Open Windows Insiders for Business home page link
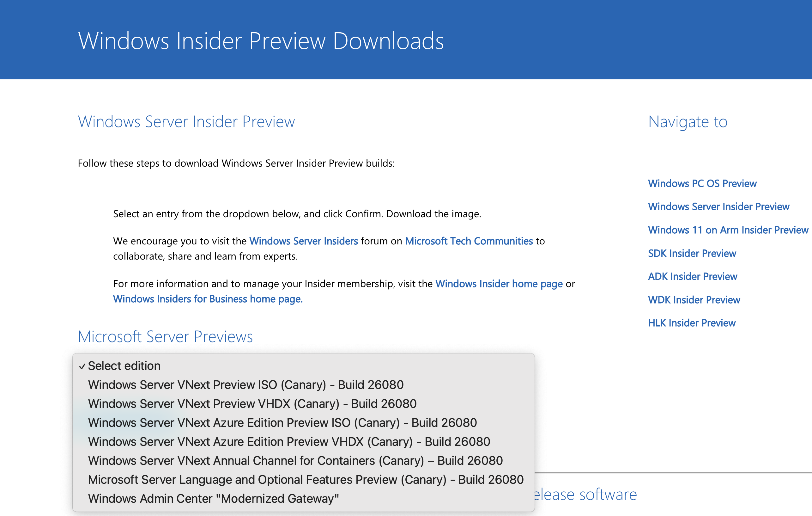 [x=208, y=299]
